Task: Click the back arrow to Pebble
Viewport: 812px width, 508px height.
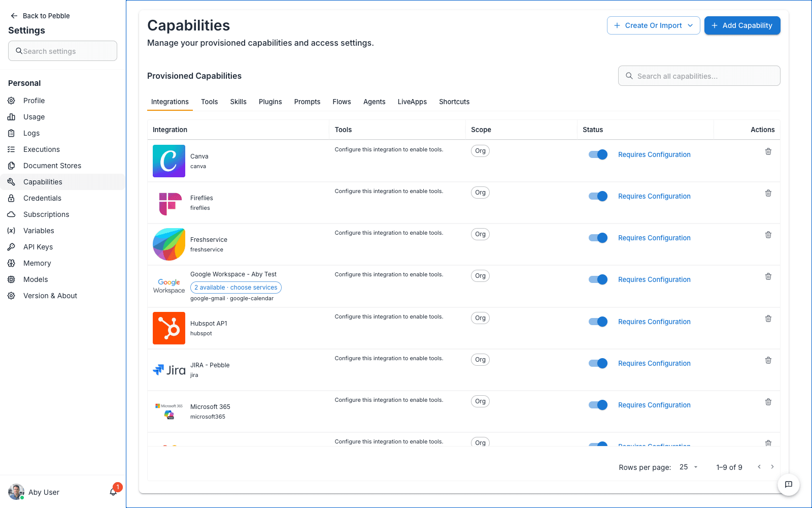Action: (x=14, y=16)
